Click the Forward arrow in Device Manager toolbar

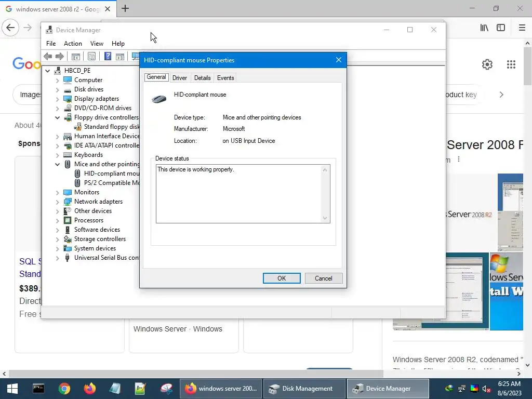pos(59,56)
